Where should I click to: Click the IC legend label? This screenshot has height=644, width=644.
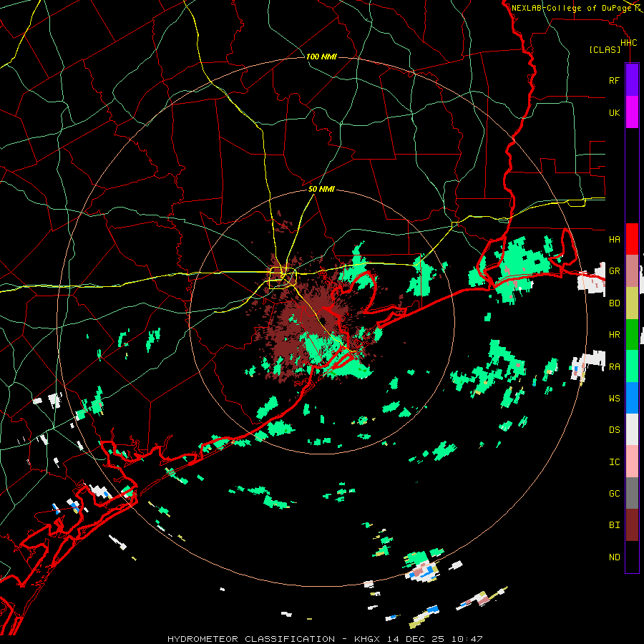point(614,462)
